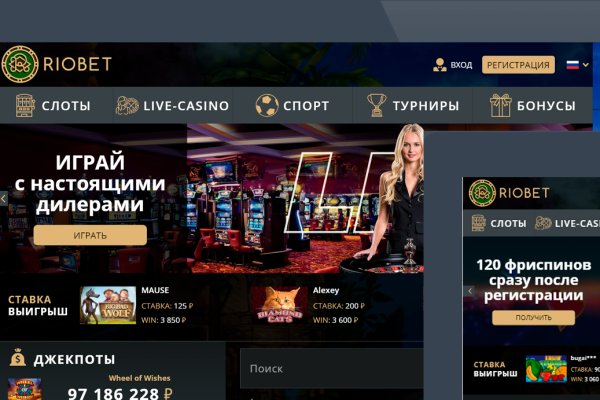Open the Diamond Cats game thumbnail
The image size is (600, 400).
tap(279, 305)
